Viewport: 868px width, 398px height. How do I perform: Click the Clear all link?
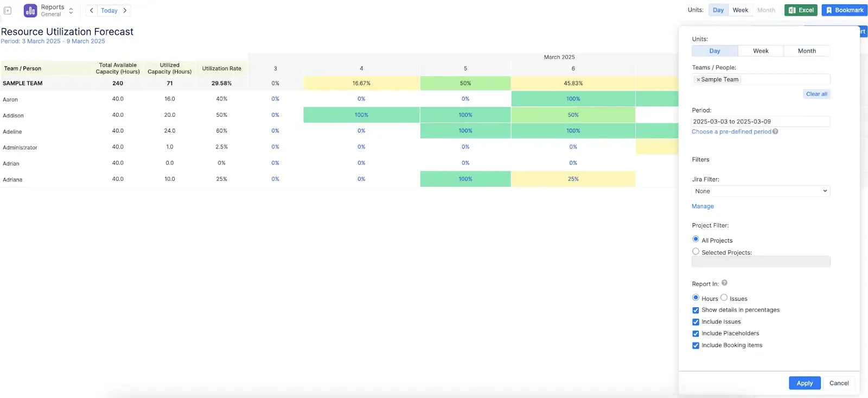816,93
